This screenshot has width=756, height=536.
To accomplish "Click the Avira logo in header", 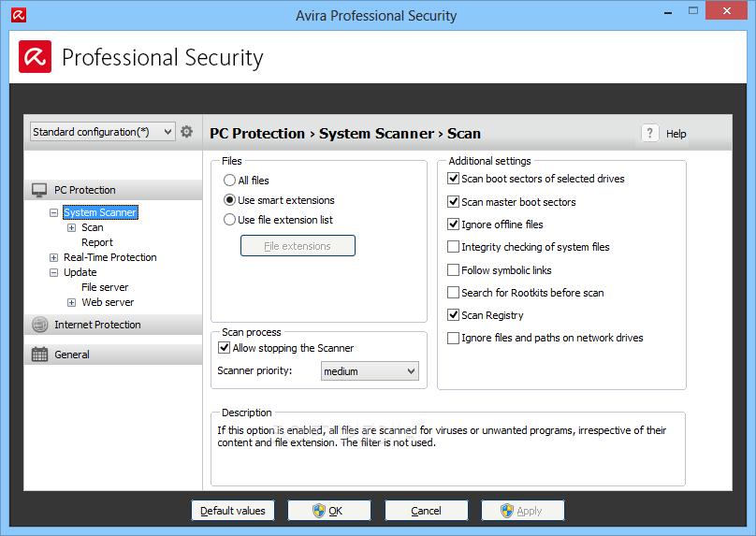I will pyautogui.click(x=36, y=57).
